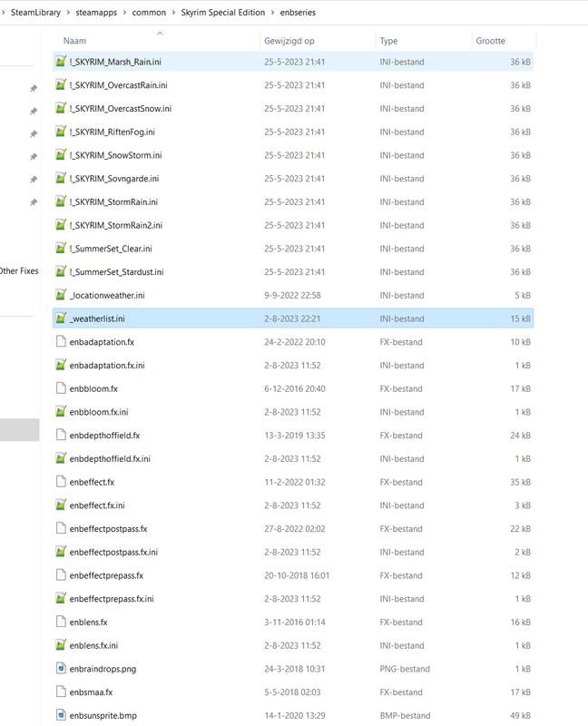
Task: Go to the common folder breadcrumb
Action: coord(149,13)
